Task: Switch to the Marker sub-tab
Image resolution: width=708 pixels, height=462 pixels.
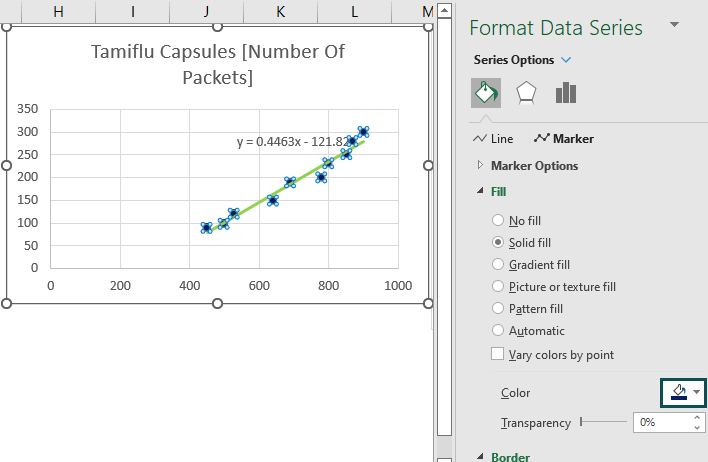Action: 564,139
